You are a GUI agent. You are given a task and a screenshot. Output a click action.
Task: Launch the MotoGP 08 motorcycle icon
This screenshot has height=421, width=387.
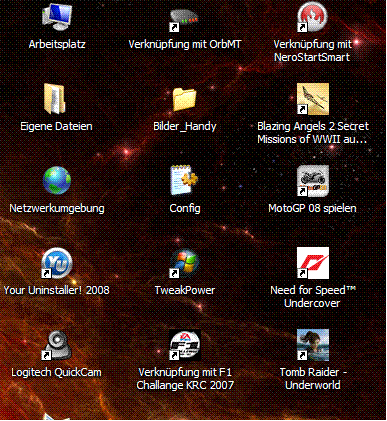coord(313,181)
